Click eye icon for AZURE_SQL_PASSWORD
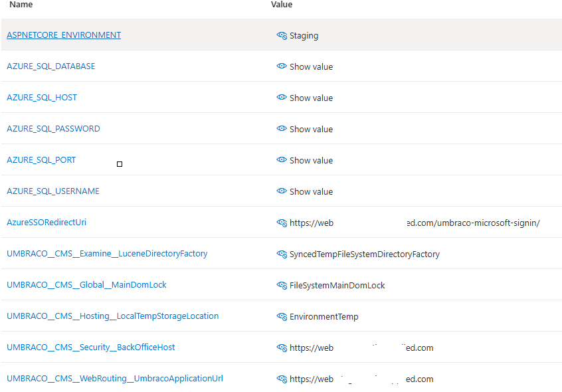This screenshot has height=392, width=562. [x=282, y=129]
